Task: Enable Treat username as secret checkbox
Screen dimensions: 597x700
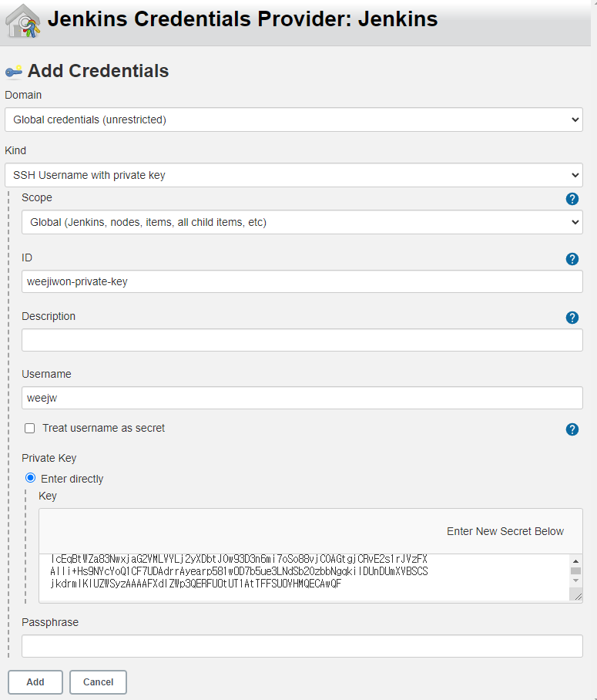Action: tap(30, 428)
